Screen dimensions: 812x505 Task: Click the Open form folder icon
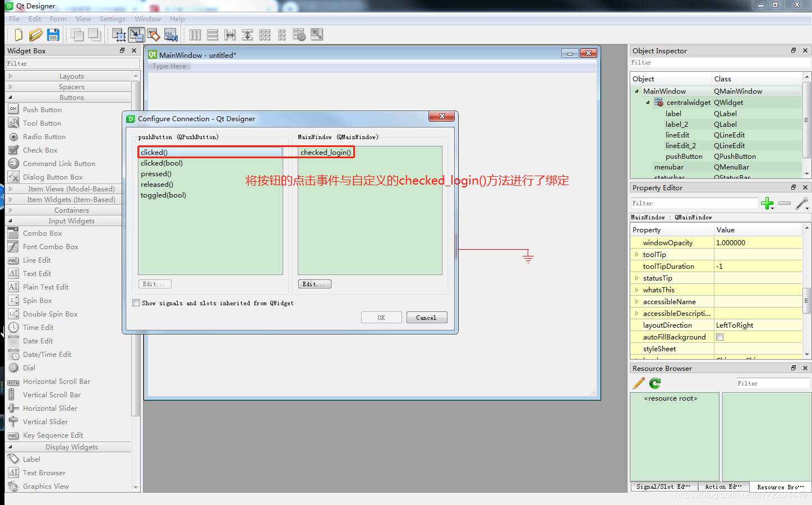(x=36, y=35)
